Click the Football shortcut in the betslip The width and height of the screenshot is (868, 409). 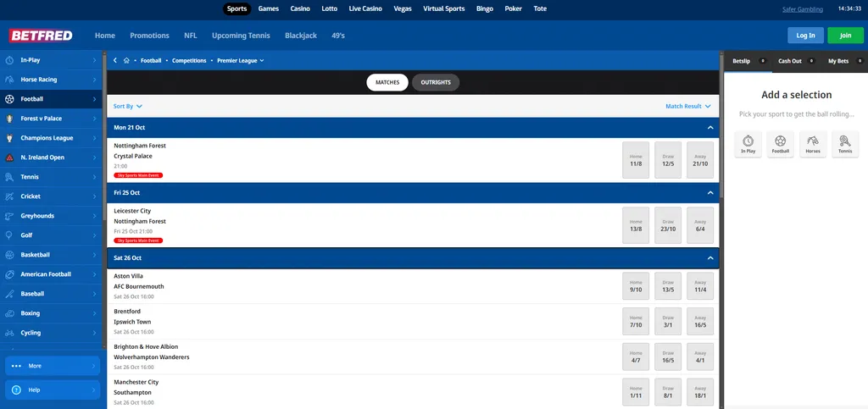click(781, 144)
